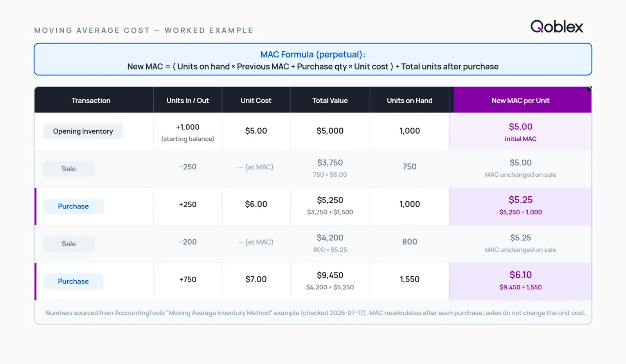Click the '$9,450 ÷ 1,550' calculation note
This screenshot has width=626, height=364.
(x=520, y=287)
